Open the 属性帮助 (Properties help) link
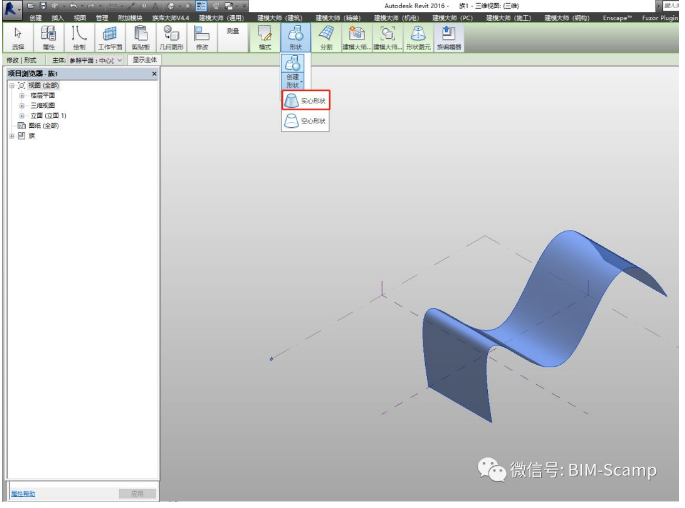The height and width of the screenshot is (508, 685). [x=25, y=494]
